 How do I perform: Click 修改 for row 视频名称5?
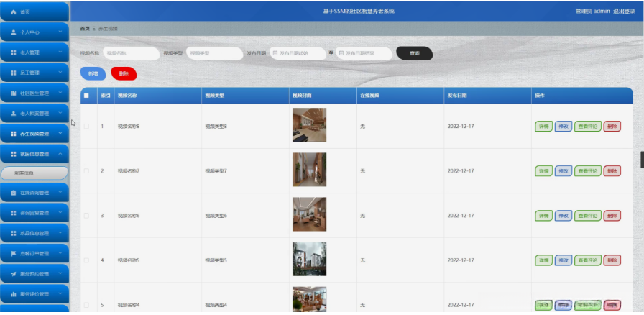click(563, 260)
